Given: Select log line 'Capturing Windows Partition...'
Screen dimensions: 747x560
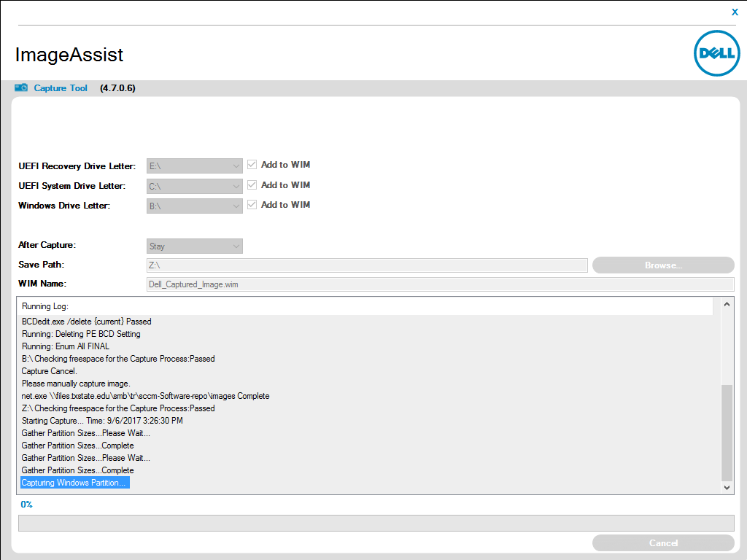Looking at the screenshot, I should [x=75, y=483].
